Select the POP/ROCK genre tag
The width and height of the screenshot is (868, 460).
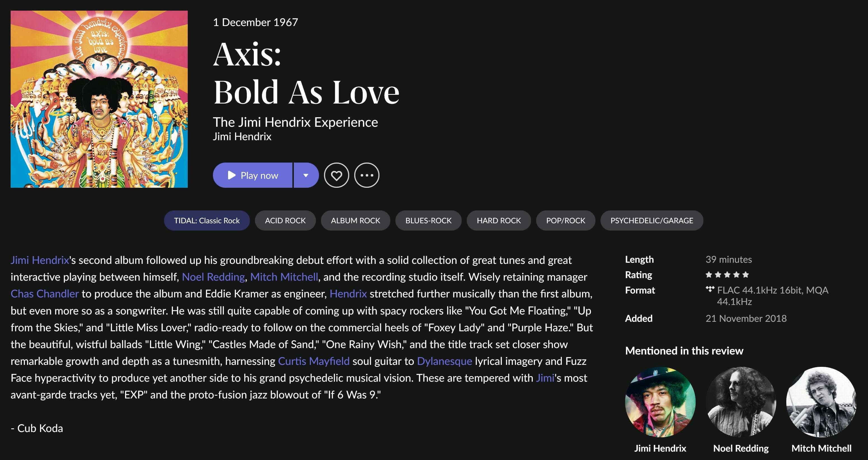pos(566,220)
